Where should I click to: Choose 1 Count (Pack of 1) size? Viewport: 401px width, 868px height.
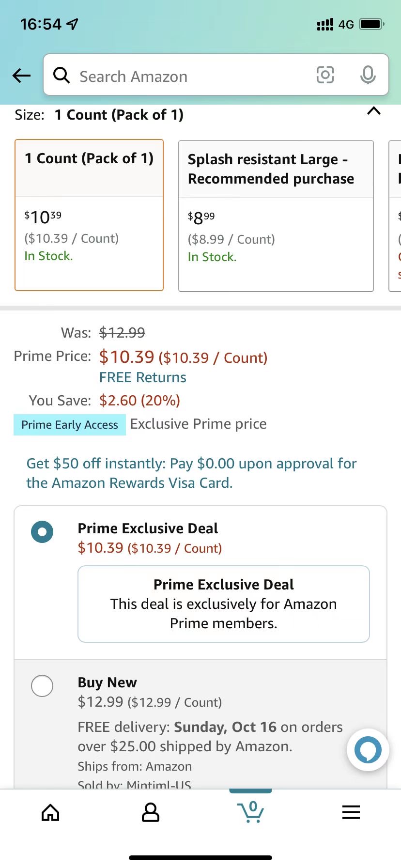[89, 215]
